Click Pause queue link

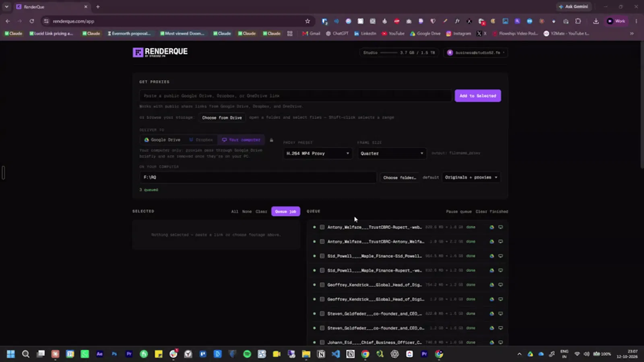tap(458, 212)
